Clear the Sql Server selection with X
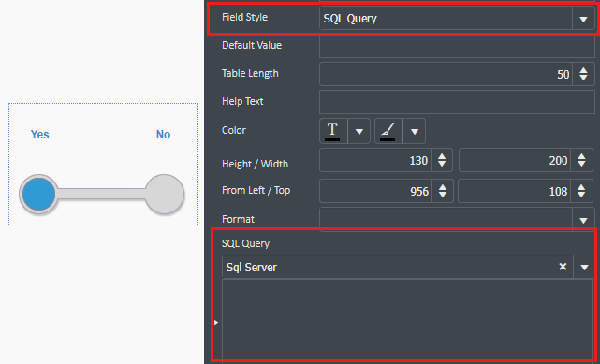This screenshot has height=364, width=600. pos(563,267)
